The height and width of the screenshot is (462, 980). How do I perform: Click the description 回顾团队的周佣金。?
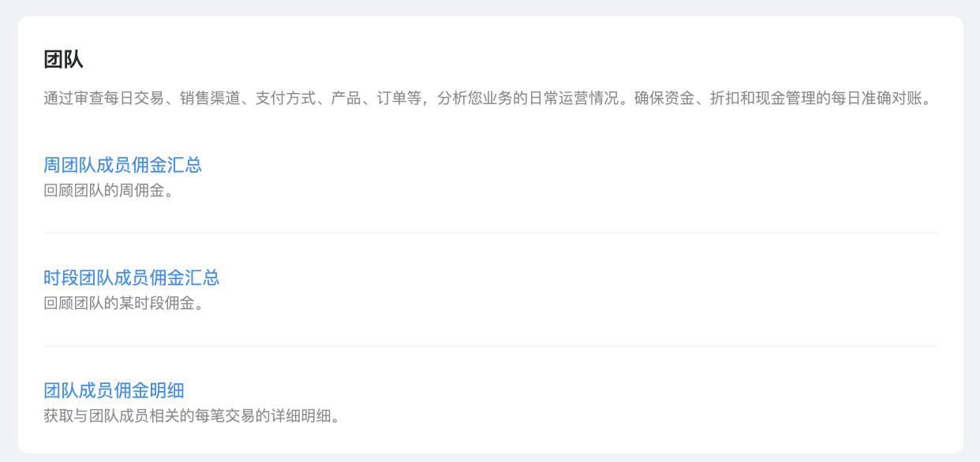point(109,190)
